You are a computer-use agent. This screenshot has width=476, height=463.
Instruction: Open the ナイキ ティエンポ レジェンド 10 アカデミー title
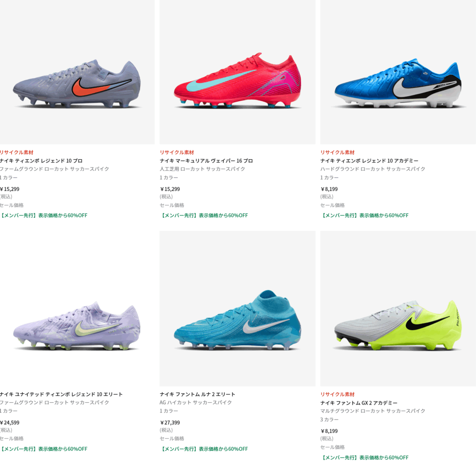point(369,161)
